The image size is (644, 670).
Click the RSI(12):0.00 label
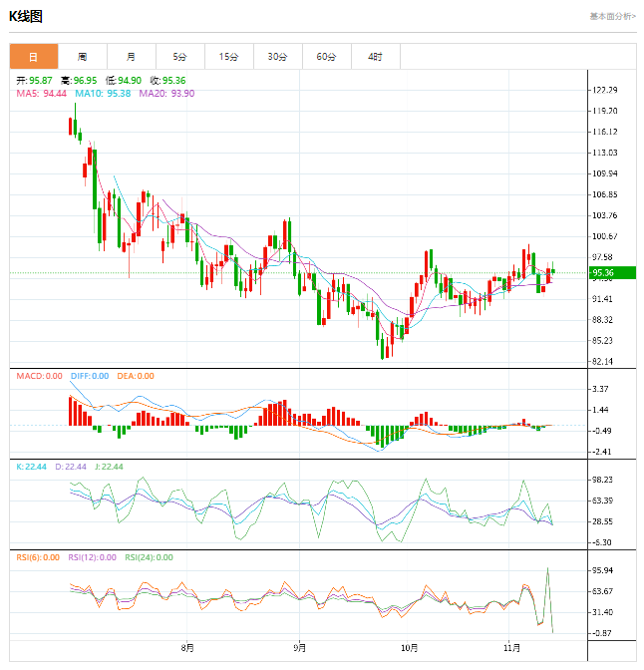93,557
